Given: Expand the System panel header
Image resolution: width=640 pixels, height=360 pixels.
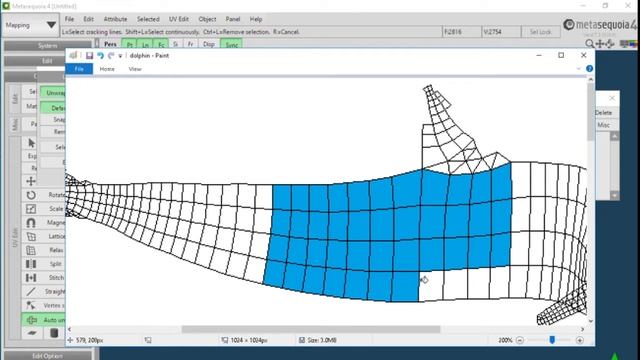Looking at the screenshot, I should tap(48, 46).
